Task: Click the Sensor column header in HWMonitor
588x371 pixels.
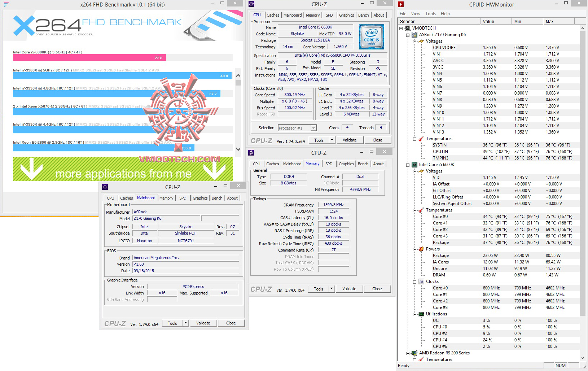Action: coord(439,22)
